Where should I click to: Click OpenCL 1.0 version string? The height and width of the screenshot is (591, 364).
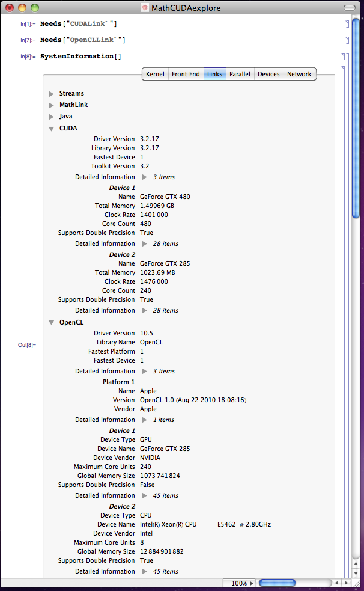click(x=193, y=400)
